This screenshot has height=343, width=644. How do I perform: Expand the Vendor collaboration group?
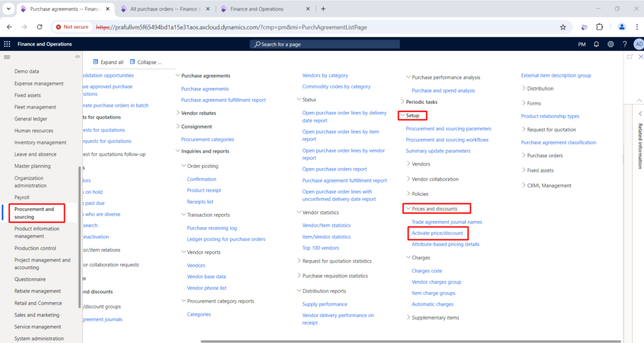pyautogui.click(x=408, y=179)
